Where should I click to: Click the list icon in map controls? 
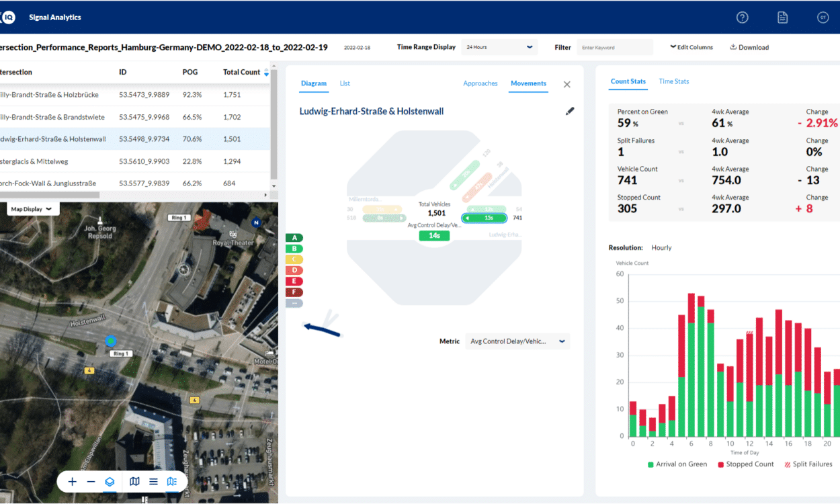[153, 481]
